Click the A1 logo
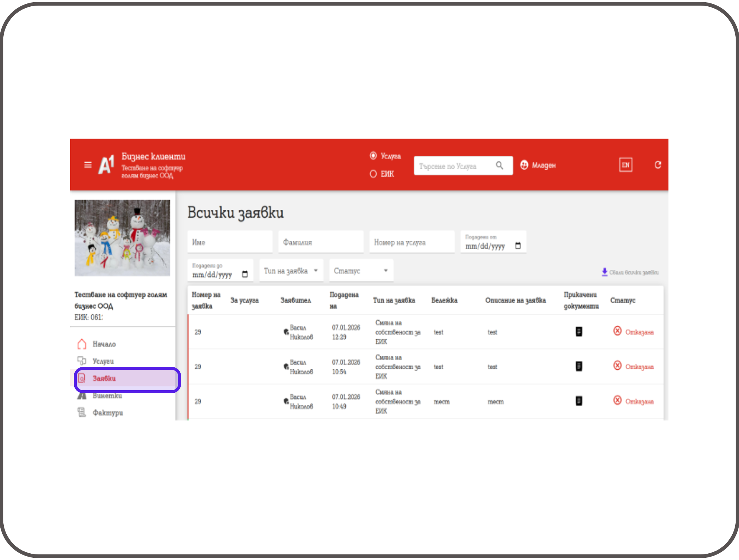This screenshot has height=560, width=739. 106,165
